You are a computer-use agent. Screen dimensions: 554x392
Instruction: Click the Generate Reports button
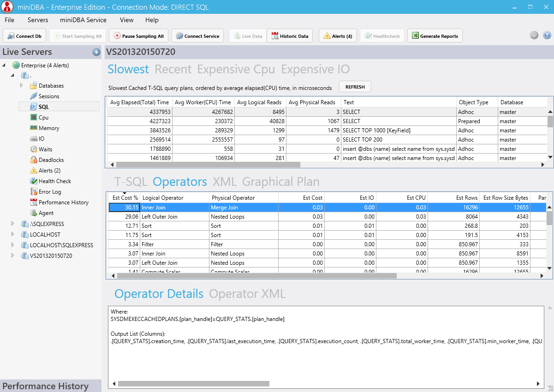point(435,36)
